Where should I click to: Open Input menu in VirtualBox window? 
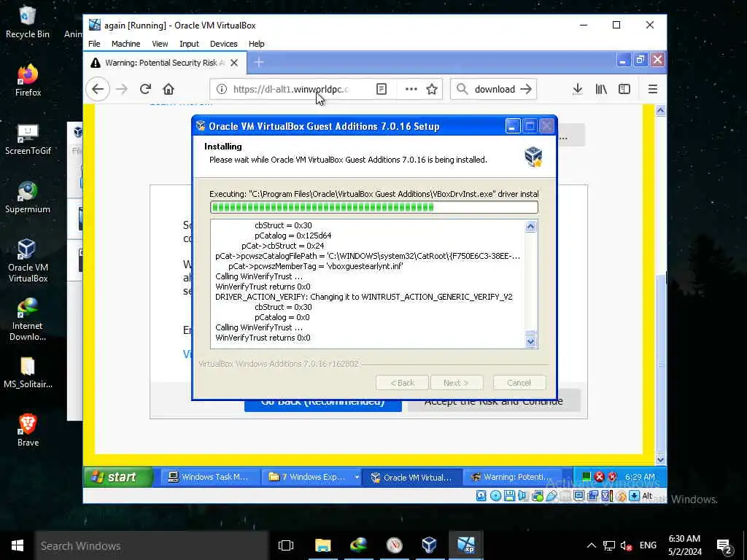click(x=189, y=44)
